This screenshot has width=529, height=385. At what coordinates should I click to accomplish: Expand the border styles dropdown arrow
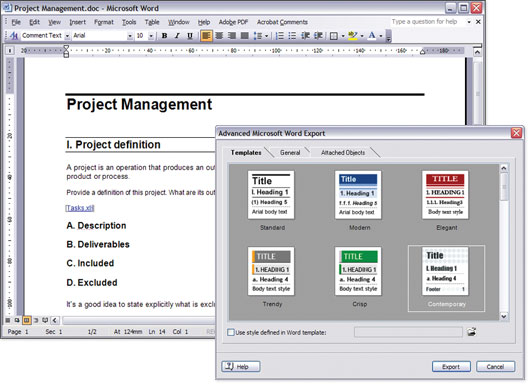(343, 36)
